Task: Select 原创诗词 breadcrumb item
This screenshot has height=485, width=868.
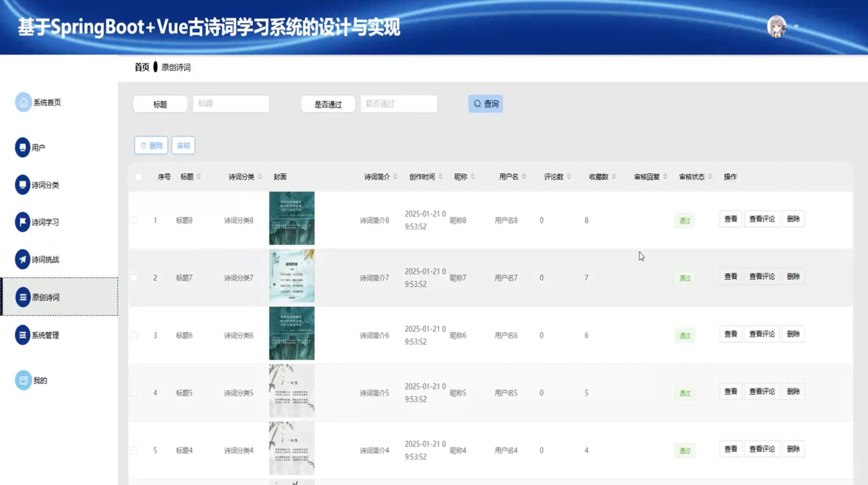Action: [178, 67]
